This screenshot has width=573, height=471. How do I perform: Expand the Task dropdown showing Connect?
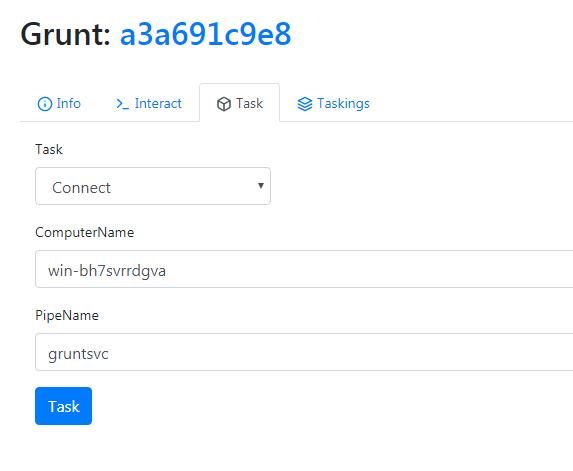[x=153, y=186]
